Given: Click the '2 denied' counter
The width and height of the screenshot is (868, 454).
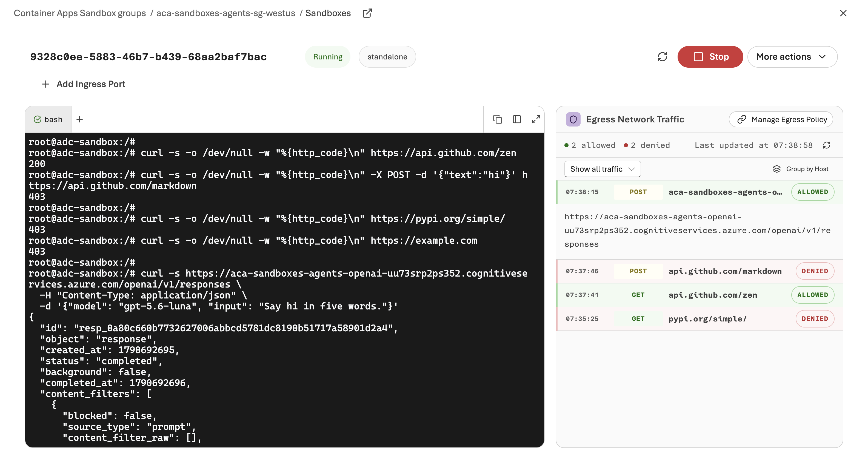Looking at the screenshot, I should pos(647,145).
